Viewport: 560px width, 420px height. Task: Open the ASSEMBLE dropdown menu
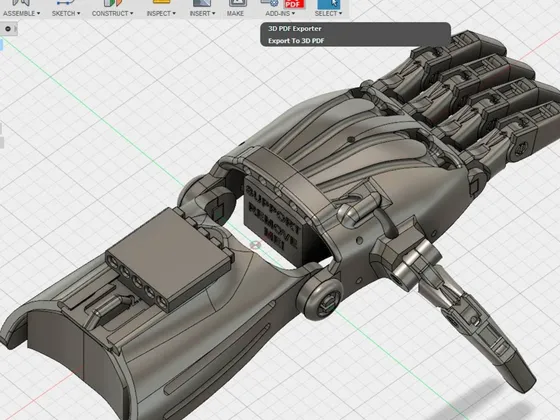(21, 14)
